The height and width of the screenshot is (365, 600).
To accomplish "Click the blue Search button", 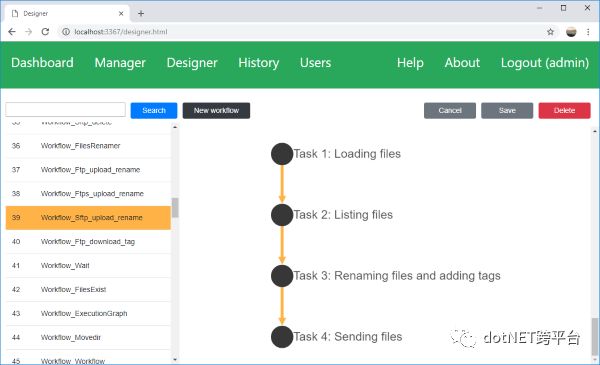I will (154, 111).
